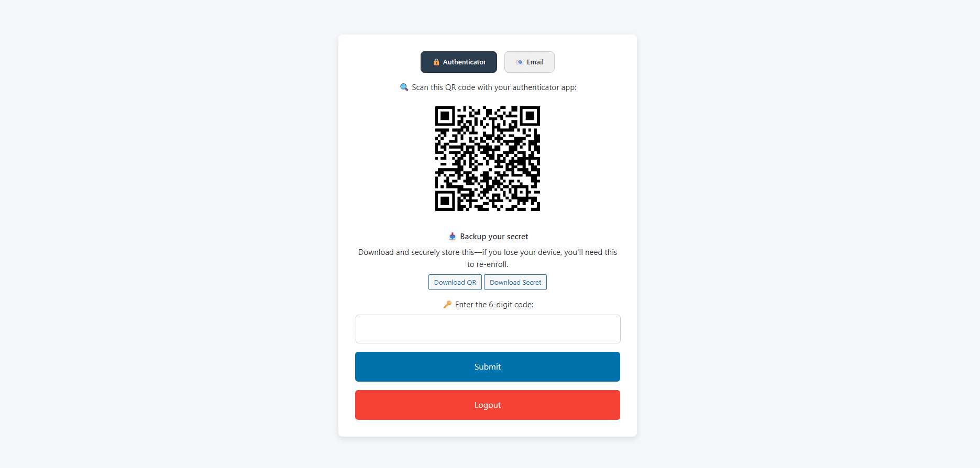The height and width of the screenshot is (468, 980).
Task: Click the "Backup your secret" heading
Action: [494, 237]
